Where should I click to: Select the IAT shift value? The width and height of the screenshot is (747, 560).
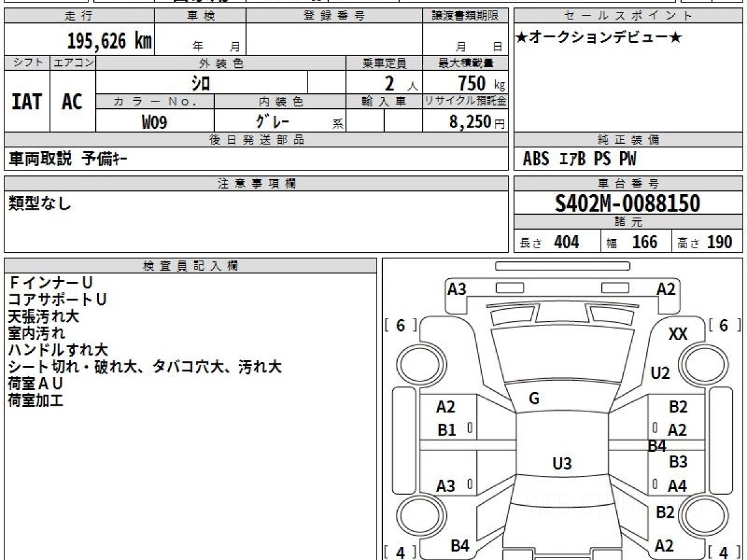(x=27, y=101)
